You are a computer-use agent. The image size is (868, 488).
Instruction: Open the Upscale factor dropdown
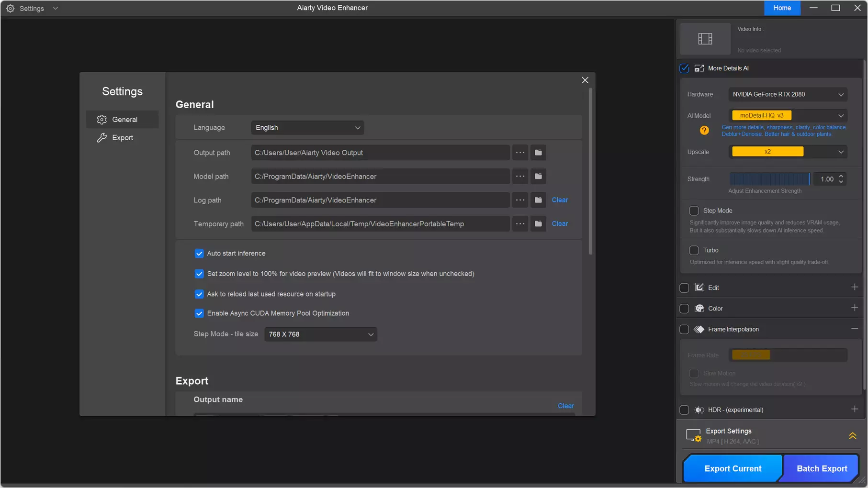(x=788, y=152)
